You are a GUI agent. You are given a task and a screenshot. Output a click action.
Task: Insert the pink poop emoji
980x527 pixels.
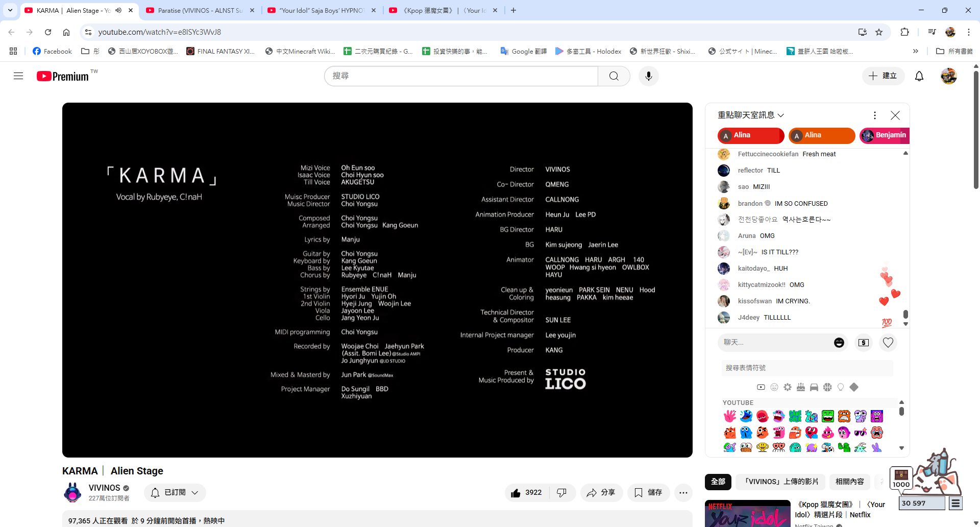(x=828, y=433)
